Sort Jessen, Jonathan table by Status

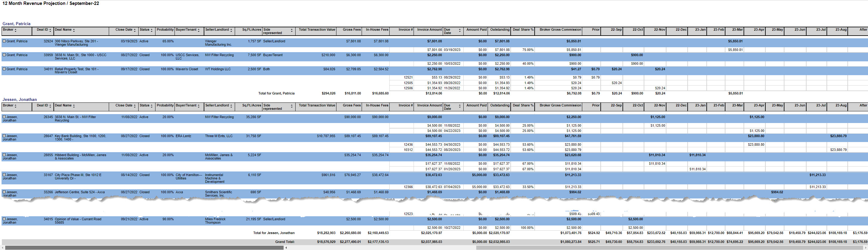151,106
